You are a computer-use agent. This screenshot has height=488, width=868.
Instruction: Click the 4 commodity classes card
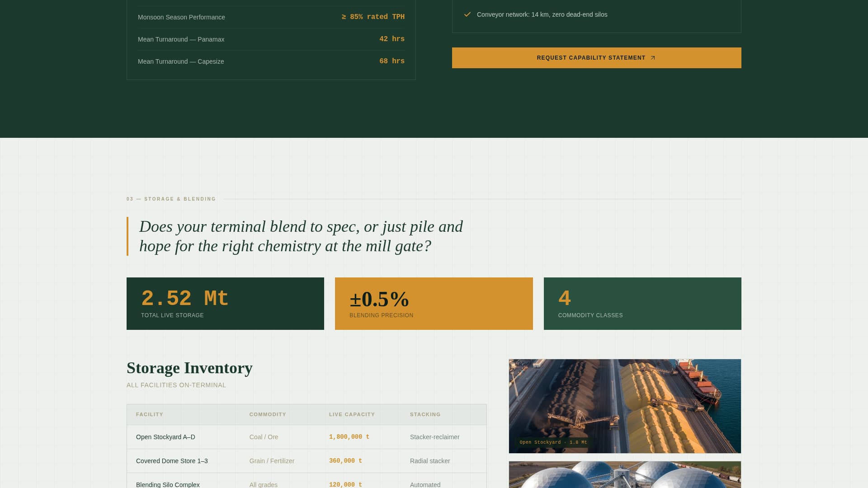tap(642, 303)
